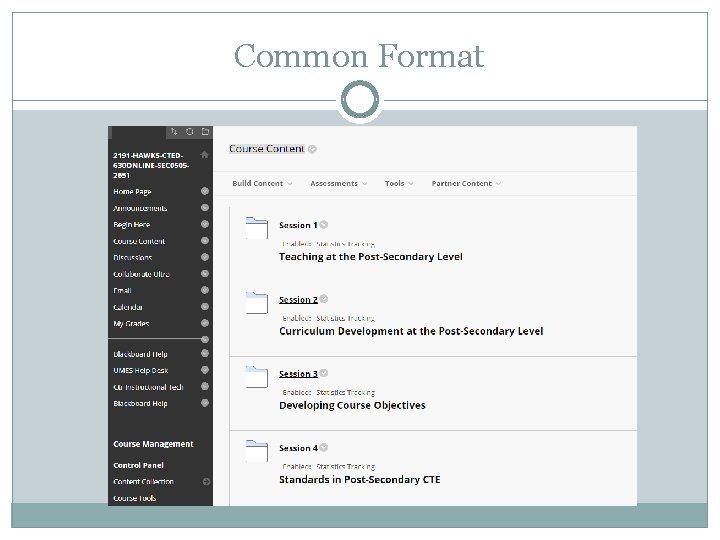
Task: Open Announcements menu item options
Action: (x=205, y=208)
